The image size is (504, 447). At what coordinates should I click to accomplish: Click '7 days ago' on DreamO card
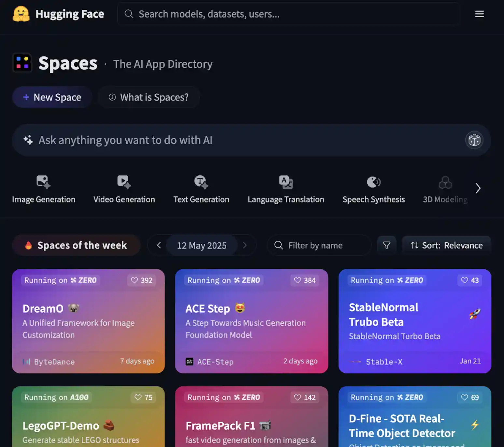[x=137, y=361]
